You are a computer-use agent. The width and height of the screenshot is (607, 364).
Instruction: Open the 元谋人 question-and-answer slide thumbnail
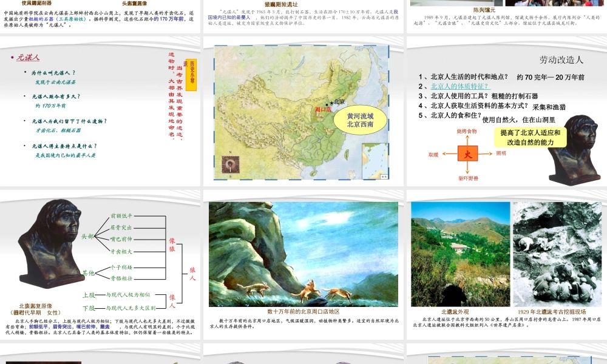[x=100, y=112]
